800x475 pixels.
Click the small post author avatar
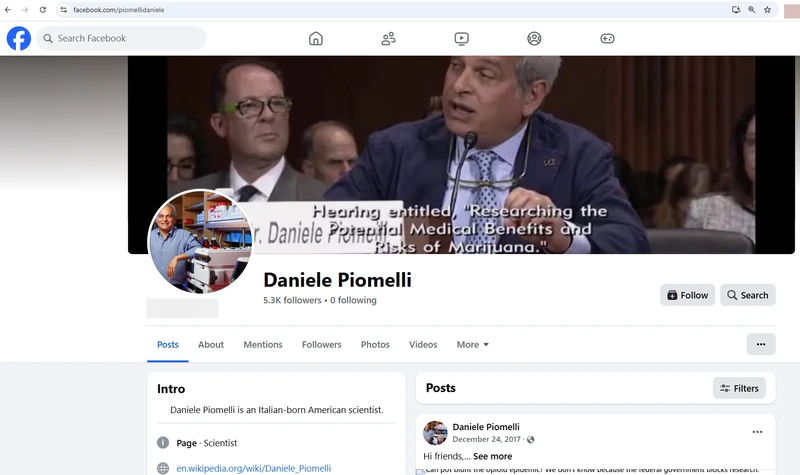click(x=435, y=433)
